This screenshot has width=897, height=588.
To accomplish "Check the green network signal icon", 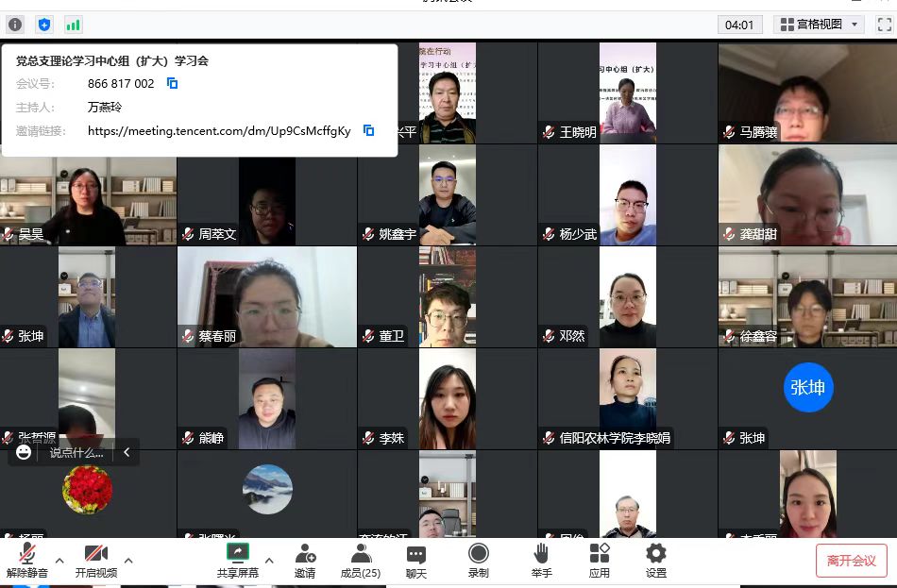I will (73, 25).
